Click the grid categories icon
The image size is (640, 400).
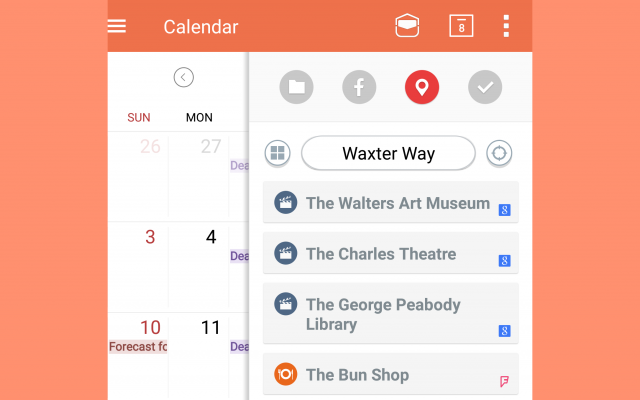[x=277, y=153]
